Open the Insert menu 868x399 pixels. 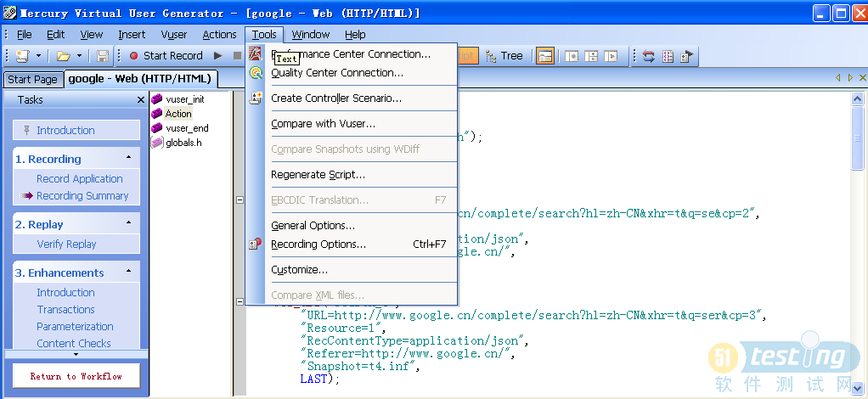click(132, 34)
